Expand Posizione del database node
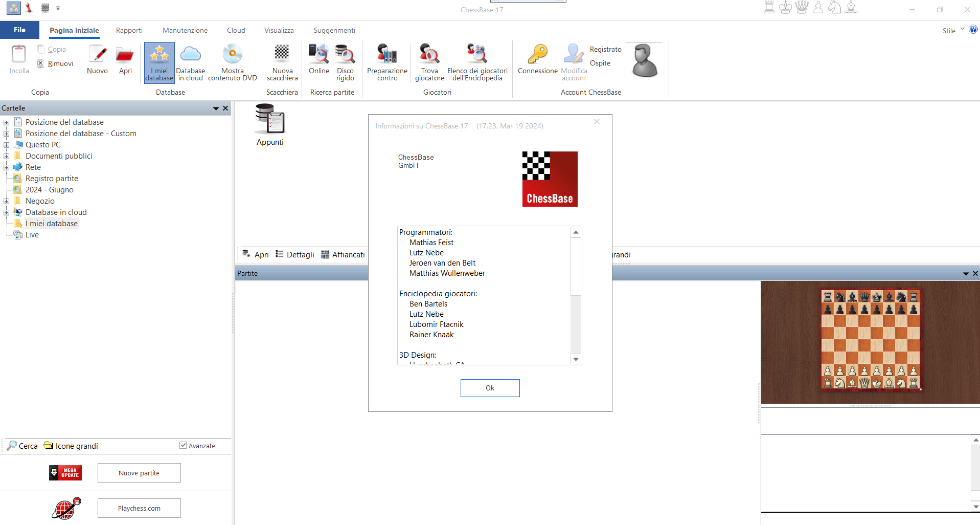The width and height of the screenshot is (980, 525). coord(7,122)
